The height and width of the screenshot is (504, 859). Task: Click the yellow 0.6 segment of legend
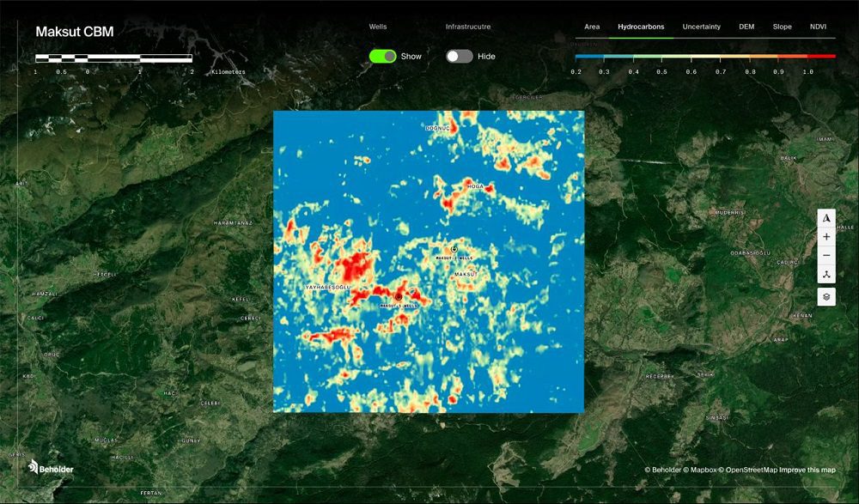tap(705, 56)
